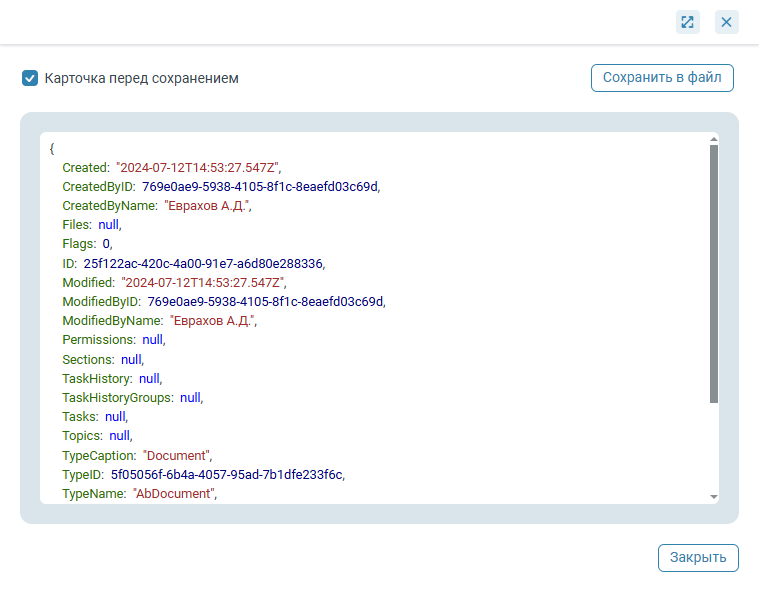The image size is (759, 592).
Task: Click the opening curly brace of JSON
Action: (x=52, y=149)
